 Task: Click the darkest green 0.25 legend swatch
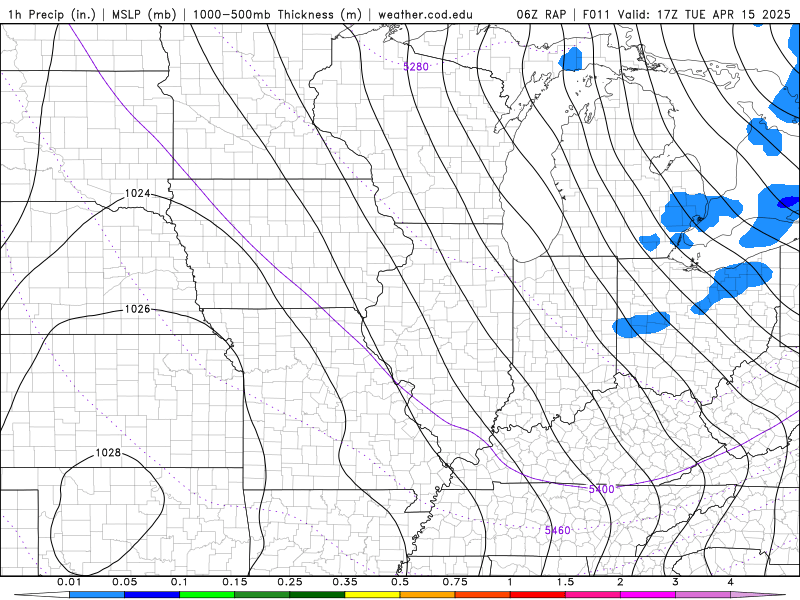pyautogui.click(x=317, y=595)
